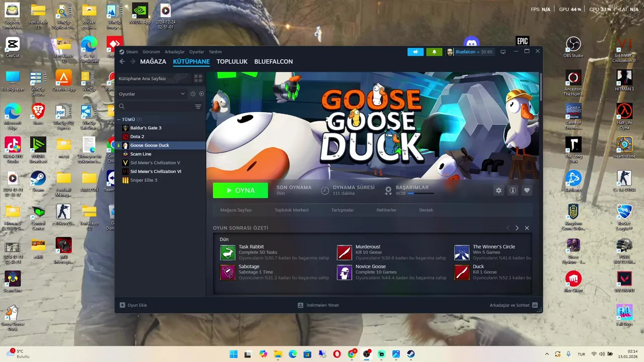The image size is (644, 362).
Task: Open the Yardım menu
Action: [215, 52]
